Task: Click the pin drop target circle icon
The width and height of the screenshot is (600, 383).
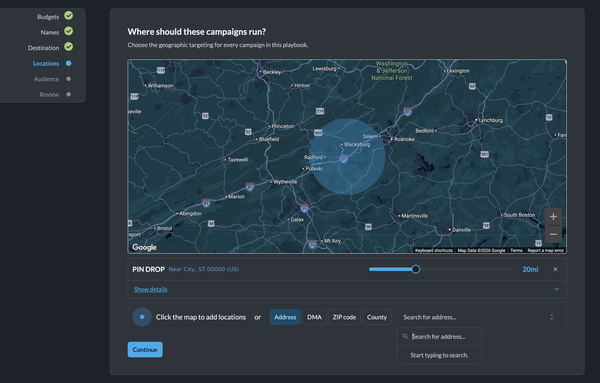Action: coord(142,317)
